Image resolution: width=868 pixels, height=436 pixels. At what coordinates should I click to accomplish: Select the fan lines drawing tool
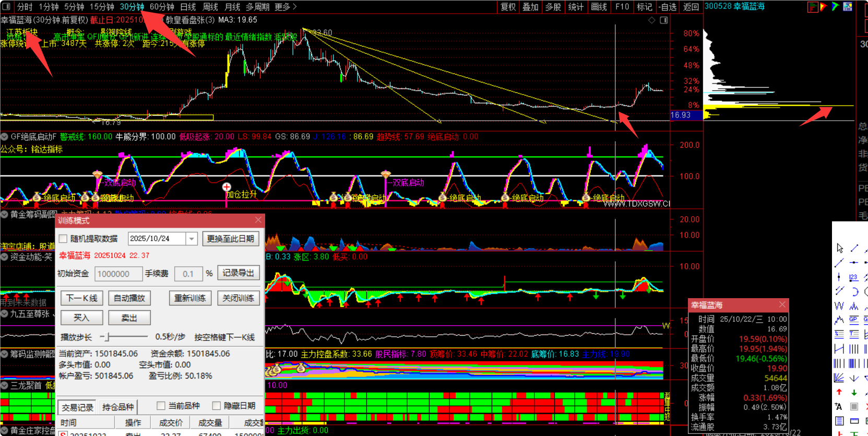coord(839,378)
